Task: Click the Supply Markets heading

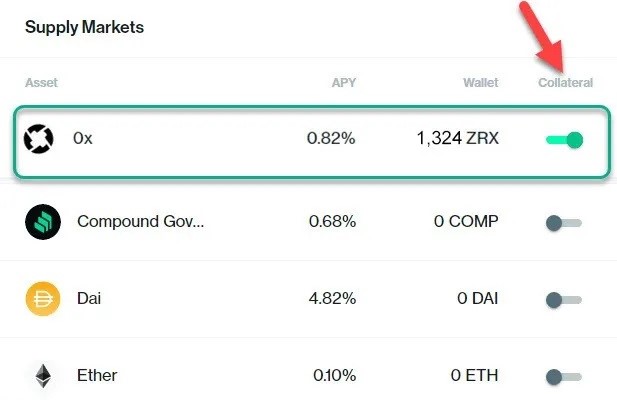Action: (84, 27)
